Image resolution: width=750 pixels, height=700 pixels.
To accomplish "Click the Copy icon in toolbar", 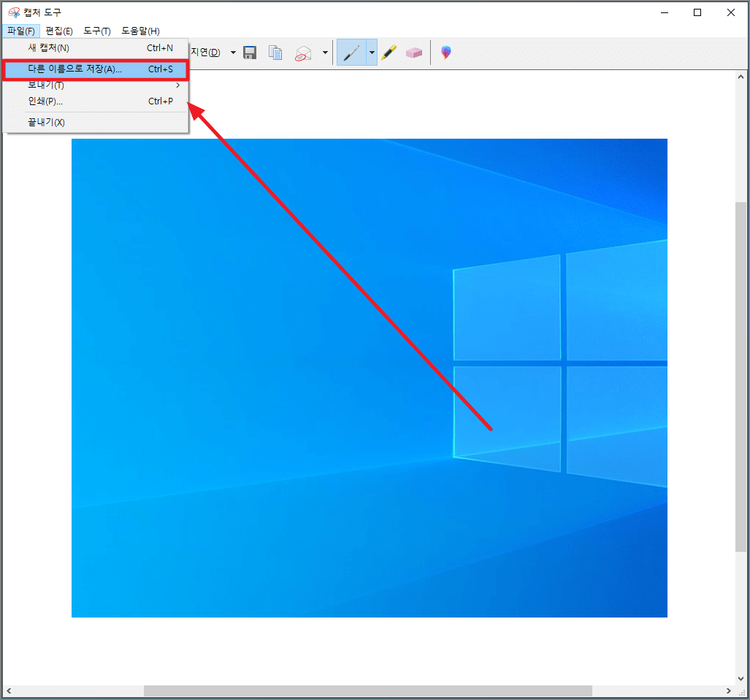I will [x=275, y=53].
